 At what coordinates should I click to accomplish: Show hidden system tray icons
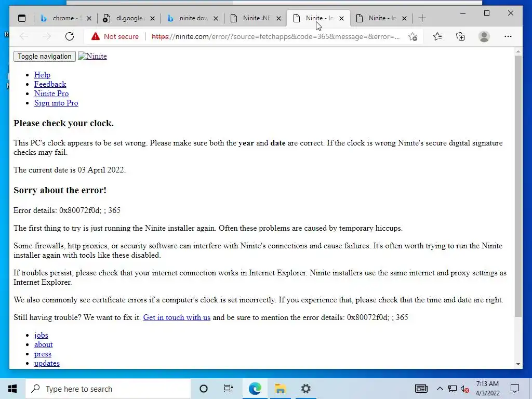pyautogui.click(x=440, y=389)
